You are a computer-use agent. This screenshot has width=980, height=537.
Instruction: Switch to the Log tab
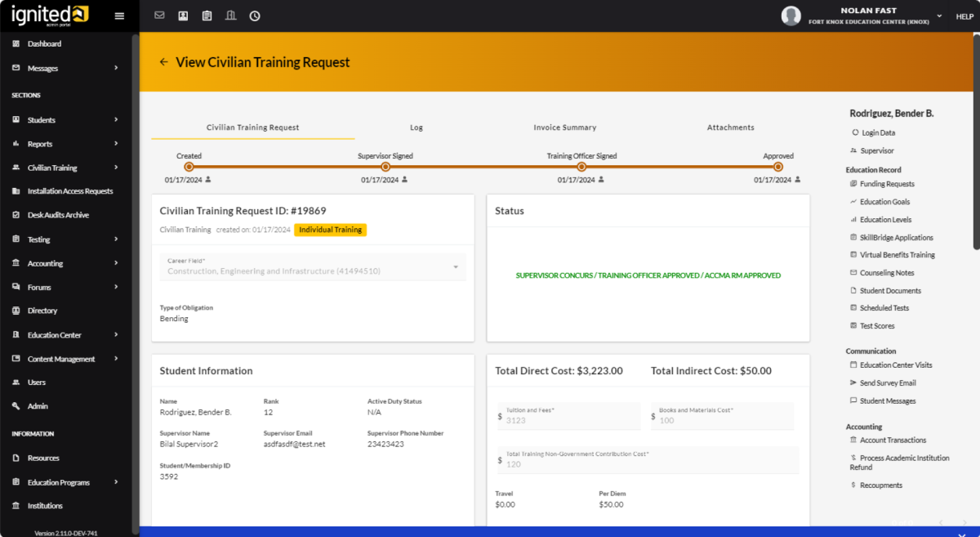pyautogui.click(x=416, y=128)
